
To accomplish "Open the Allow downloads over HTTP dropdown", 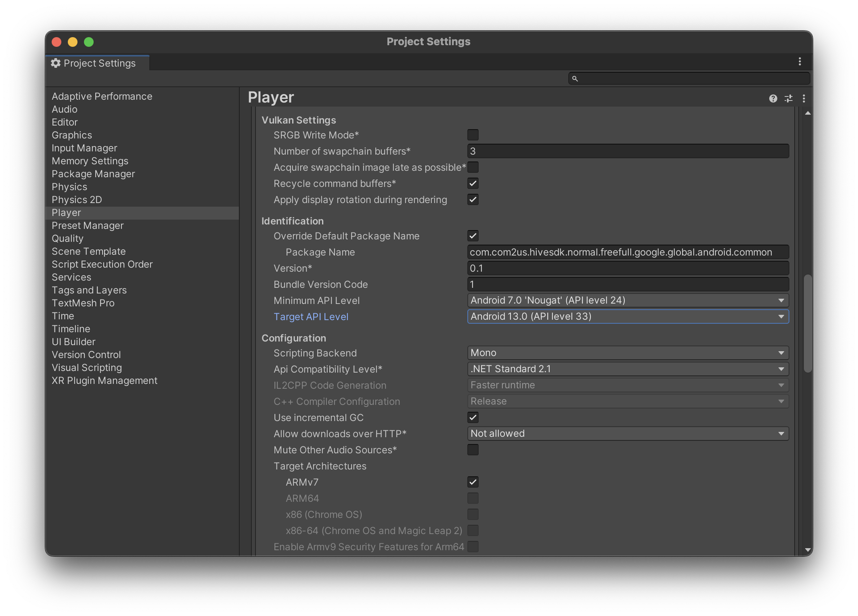I will (628, 434).
